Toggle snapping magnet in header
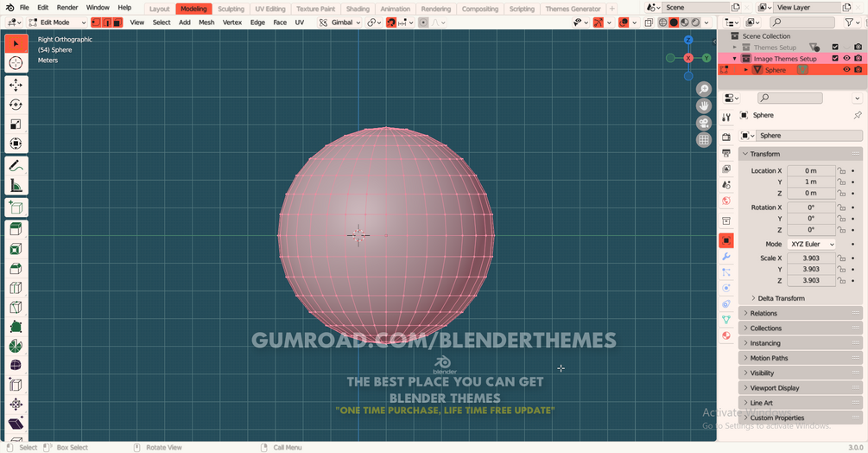 (391, 22)
